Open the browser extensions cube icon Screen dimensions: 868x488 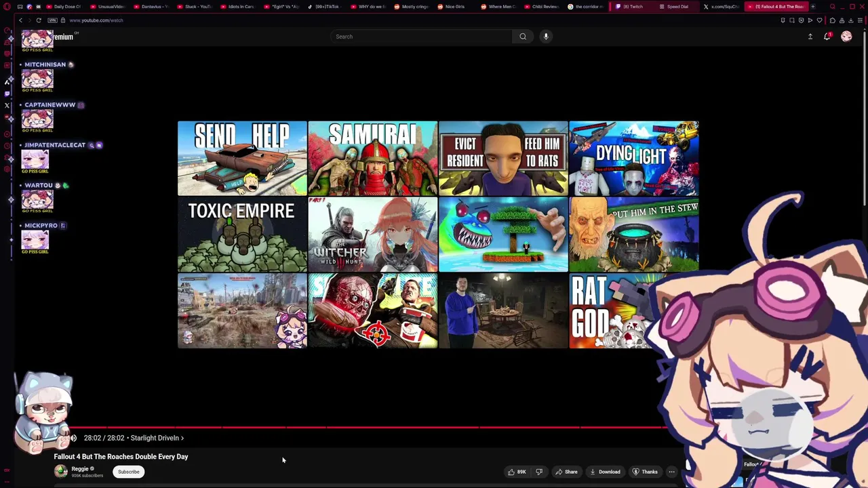click(833, 20)
